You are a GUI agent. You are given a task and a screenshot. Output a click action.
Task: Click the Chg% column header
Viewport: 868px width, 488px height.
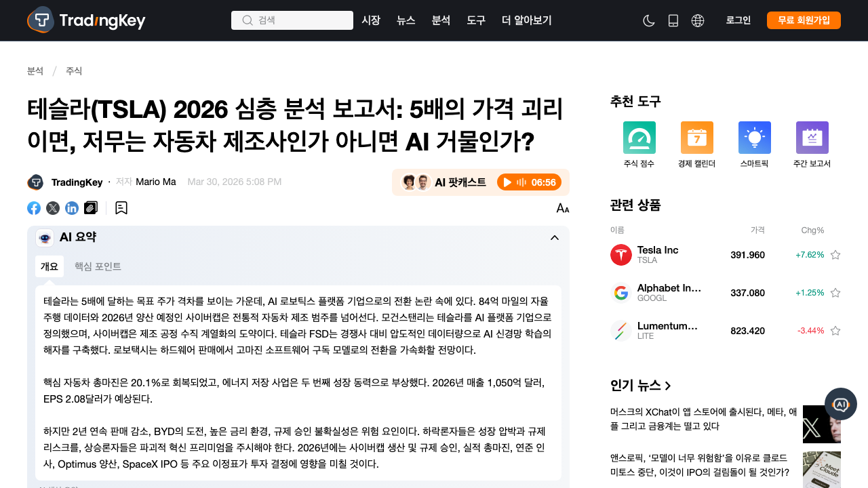coord(812,230)
